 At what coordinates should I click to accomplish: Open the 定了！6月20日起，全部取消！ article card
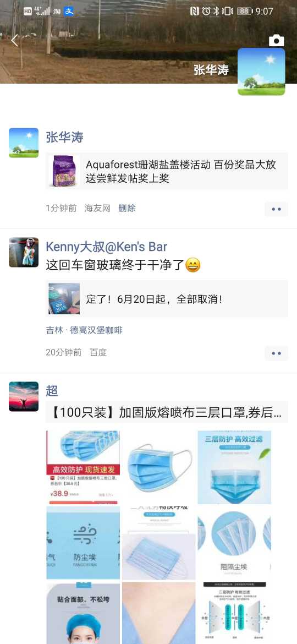pyautogui.click(x=167, y=298)
